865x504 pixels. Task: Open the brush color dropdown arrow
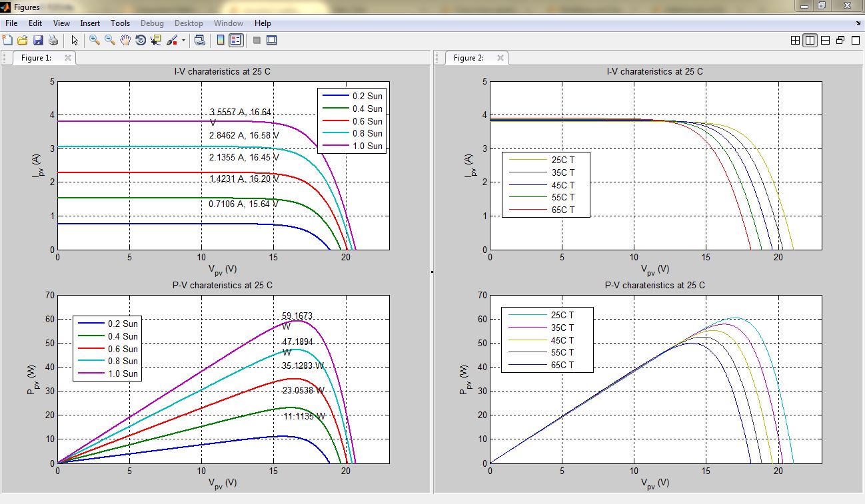coord(183,41)
